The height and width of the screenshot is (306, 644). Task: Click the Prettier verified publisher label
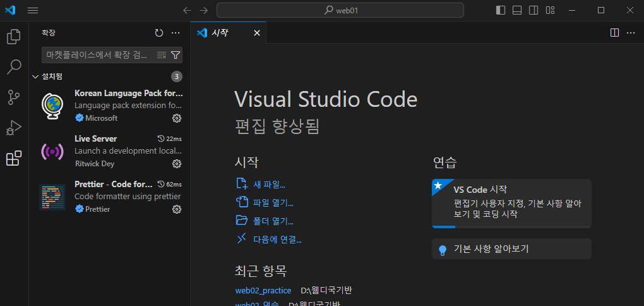[x=93, y=209]
